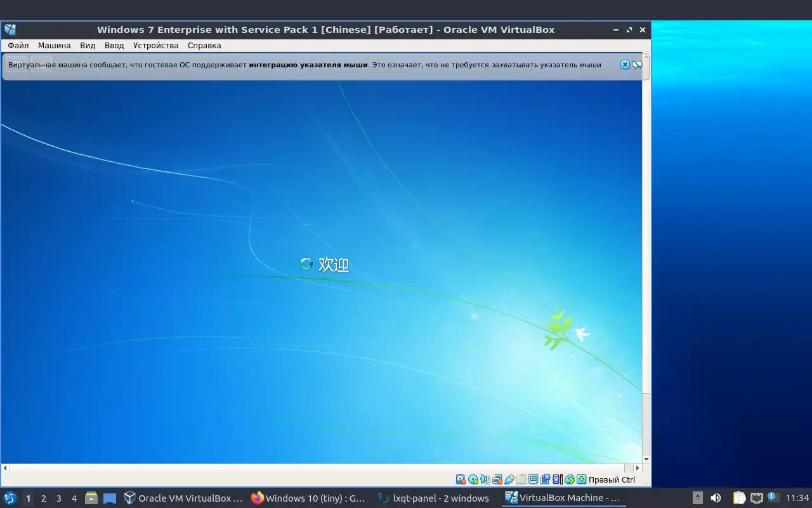The width and height of the screenshot is (812, 508).
Task: Click the optical disk status icon
Action: [x=473, y=479]
